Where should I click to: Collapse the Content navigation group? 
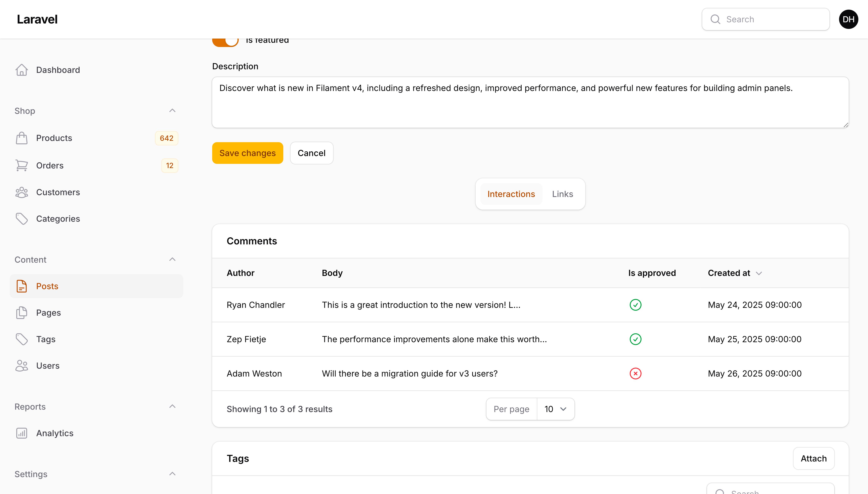coord(172,260)
